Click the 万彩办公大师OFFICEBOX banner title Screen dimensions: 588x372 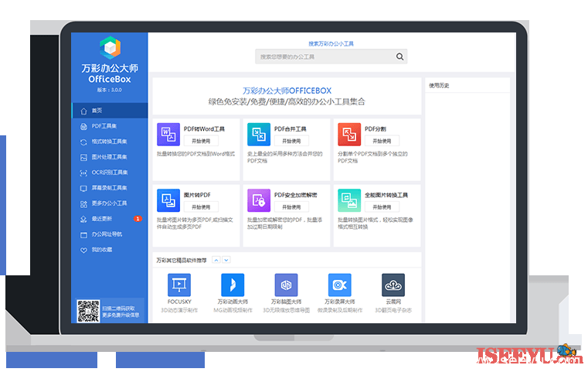(287, 90)
